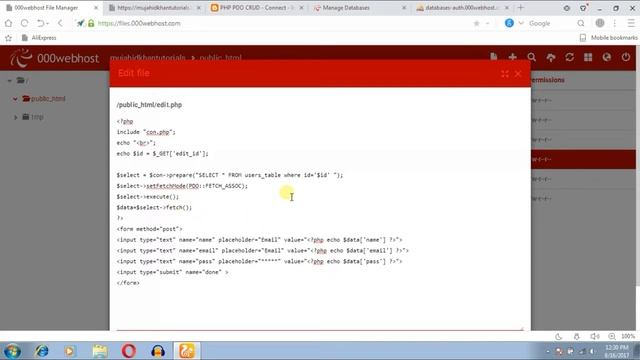Click the bookmarks star in bookmarks bar
This screenshot has height=360, width=640.
tap(8, 38)
